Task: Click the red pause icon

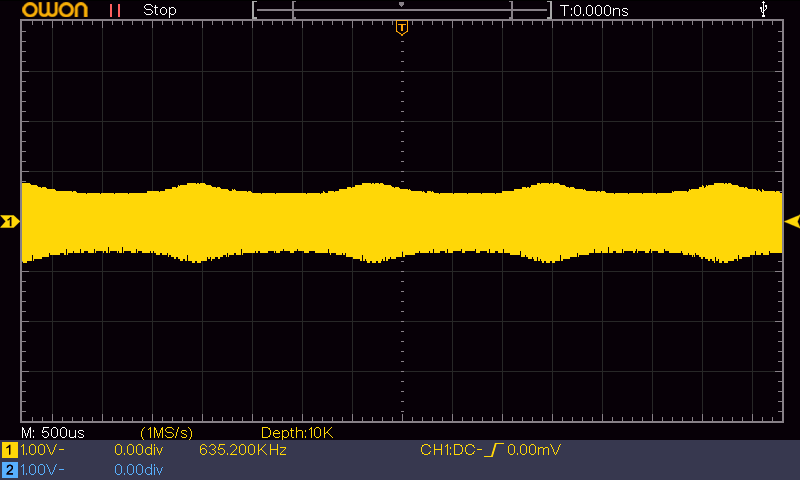Action: point(116,10)
